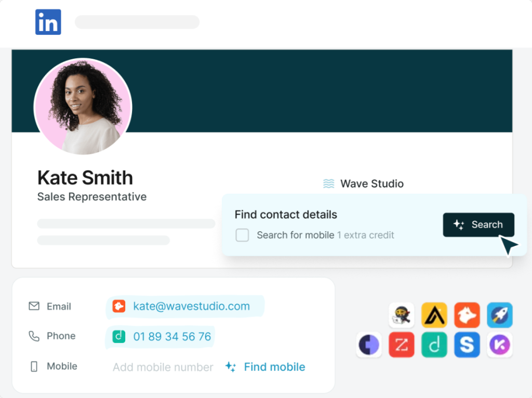Click the Find mobile link
Image resolution: width=532 pixels, height=398 pixels.
tap(274, 367)
